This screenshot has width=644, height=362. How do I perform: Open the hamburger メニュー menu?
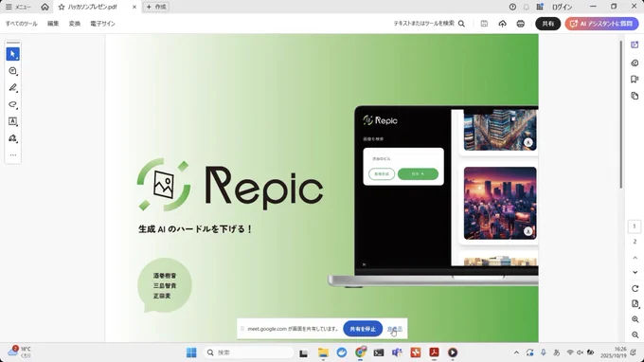pos(18,7)
